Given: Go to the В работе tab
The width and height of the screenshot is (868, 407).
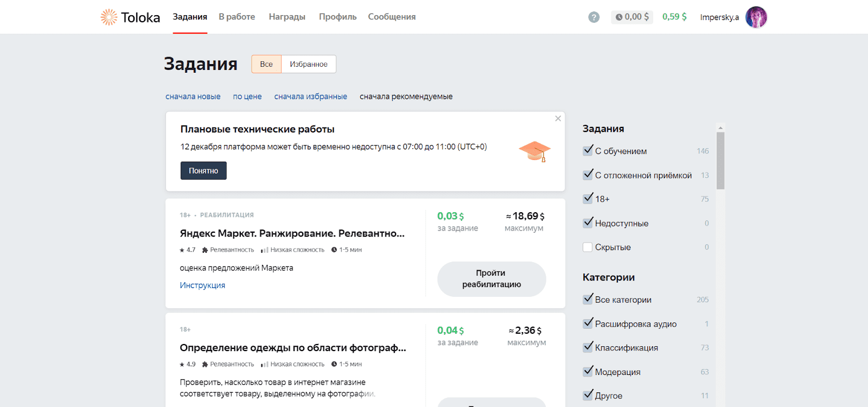Looking at the screenshot, I should tap(237, 17).
